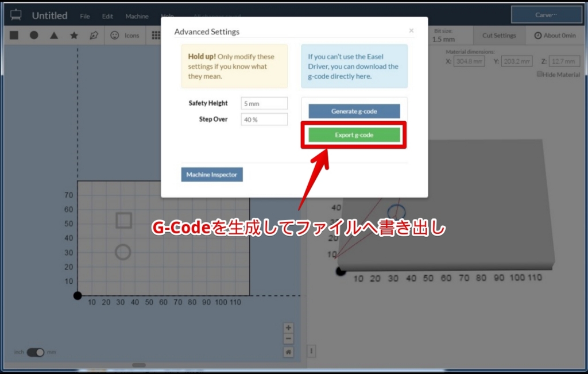This screenshot has height=374, width=588.
Task: Select the square shape on the canvas
Action: 124,220
